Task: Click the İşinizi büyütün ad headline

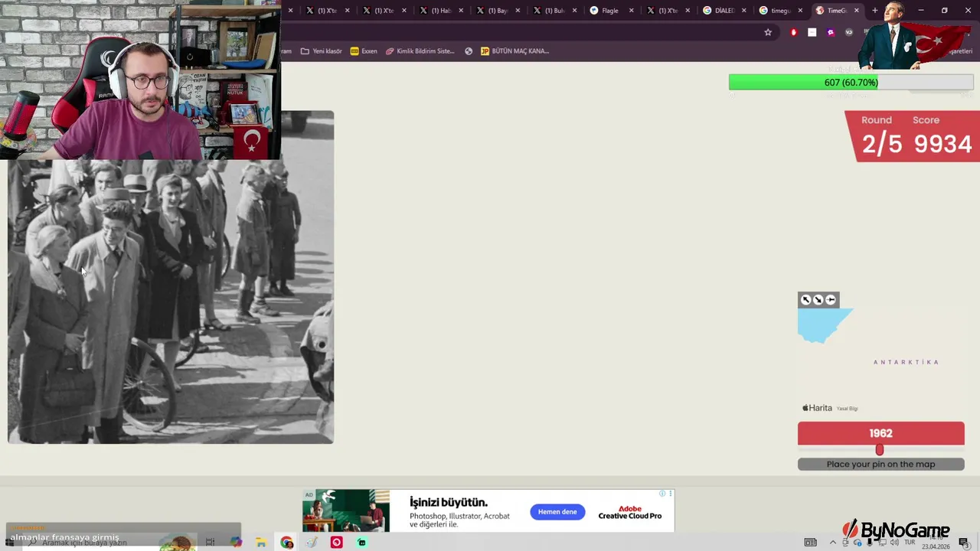Action: 449,502
